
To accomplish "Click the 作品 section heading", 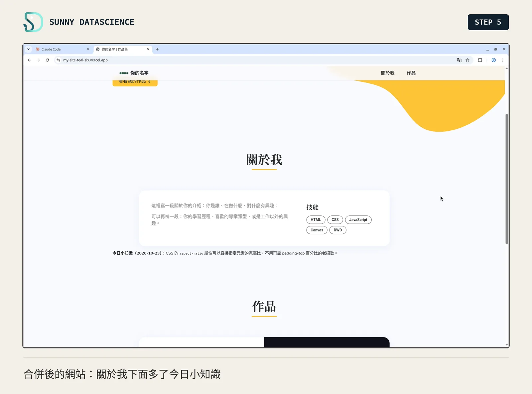I will tap(264, 307).
